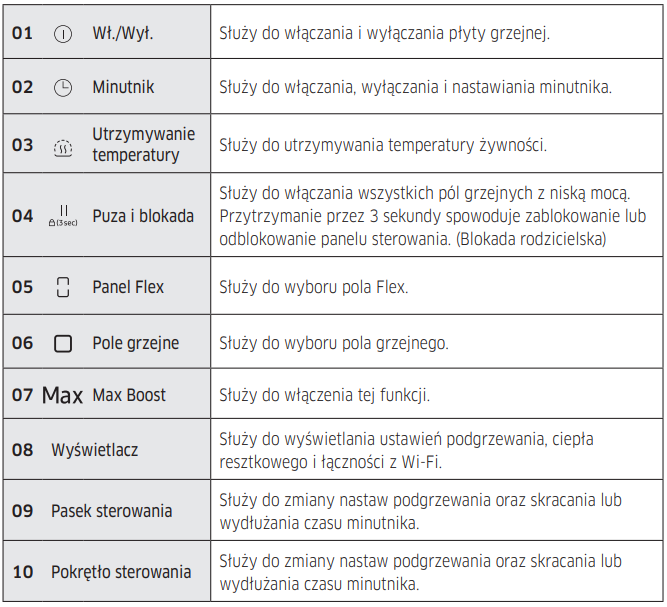
Task: Click the description about wyboru pola Flex
Action: click(314, 288)
